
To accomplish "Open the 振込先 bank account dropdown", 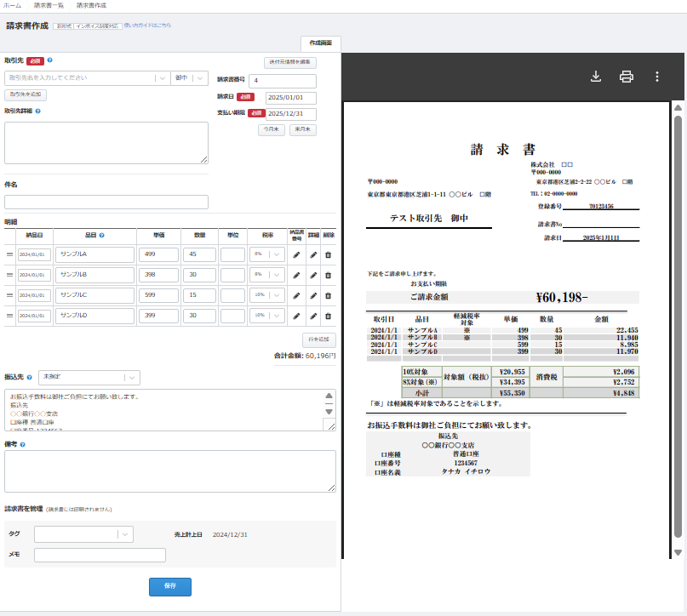I will (131, 377).
